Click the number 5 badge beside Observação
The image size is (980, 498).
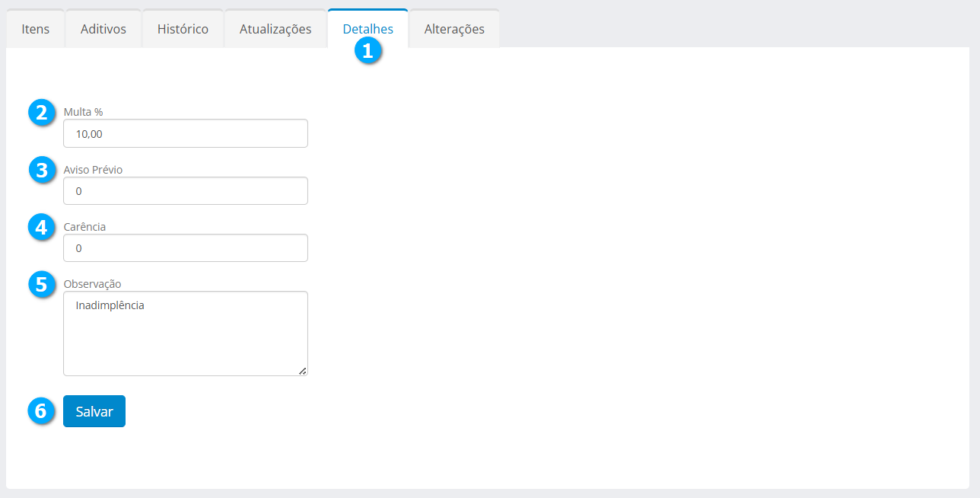click(41, 284)
